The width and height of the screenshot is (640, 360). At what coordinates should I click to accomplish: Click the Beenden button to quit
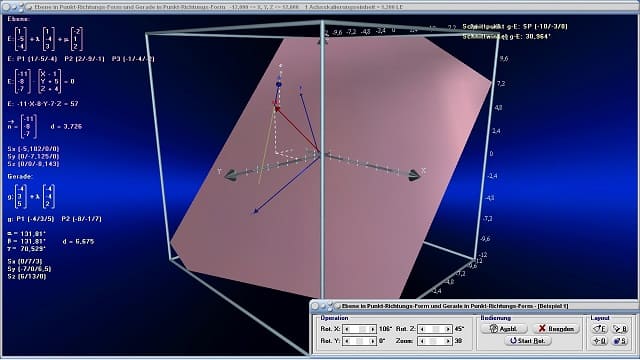[556, 329]
